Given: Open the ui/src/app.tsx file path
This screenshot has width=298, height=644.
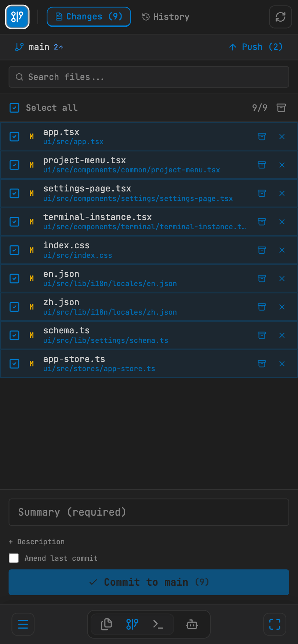Looking at the screenshot, I should point(73,142).
